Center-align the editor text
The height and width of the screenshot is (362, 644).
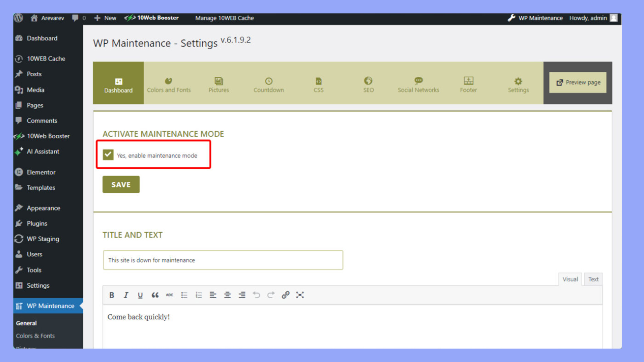click(x=227, y=295)
